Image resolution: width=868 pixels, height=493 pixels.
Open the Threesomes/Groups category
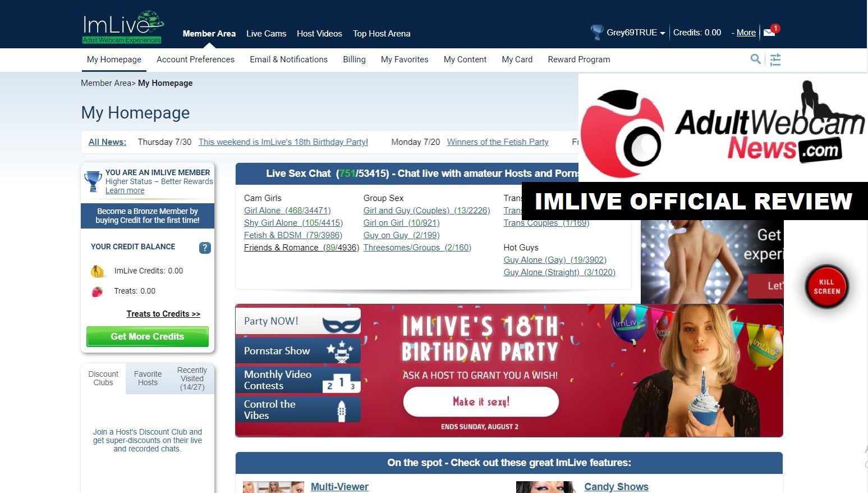[417, 248]
